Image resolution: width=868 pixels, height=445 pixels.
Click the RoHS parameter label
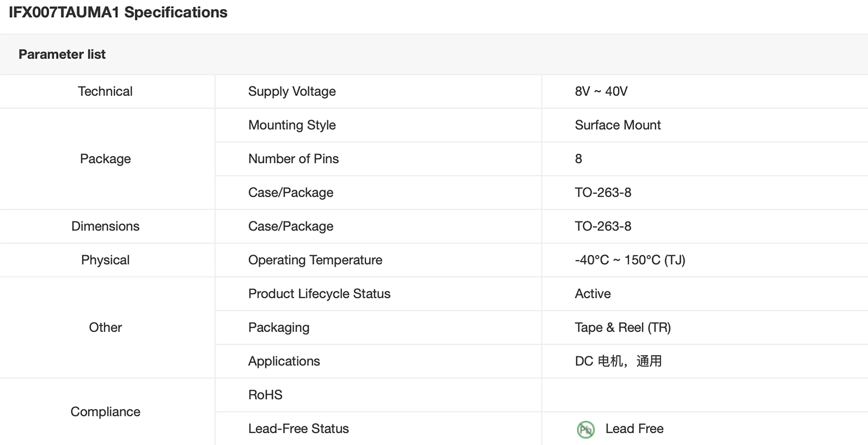(x=265, y=395)
